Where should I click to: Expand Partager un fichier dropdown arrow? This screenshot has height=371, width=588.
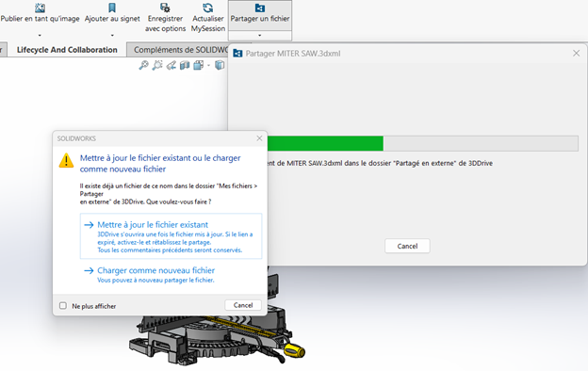(x=260, y=35)
